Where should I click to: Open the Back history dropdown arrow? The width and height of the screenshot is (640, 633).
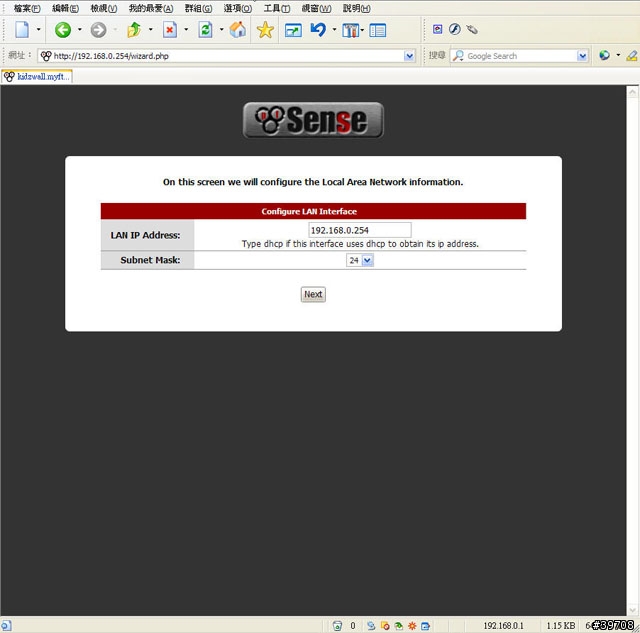tap(80, 29)
